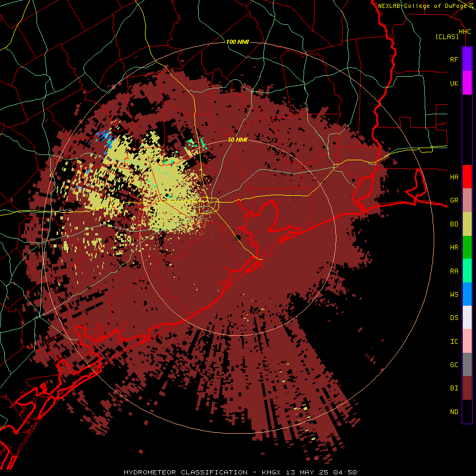Screen dimensions: 476x476
Task: Click the DS legend label
Action: coord(454,318)
